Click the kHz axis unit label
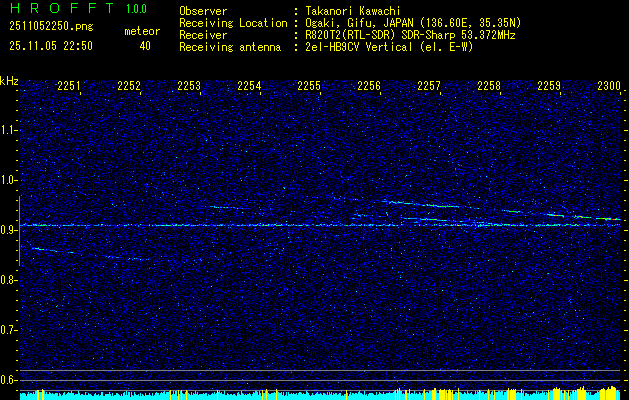 pyautogui.click(x=9, y=80)
